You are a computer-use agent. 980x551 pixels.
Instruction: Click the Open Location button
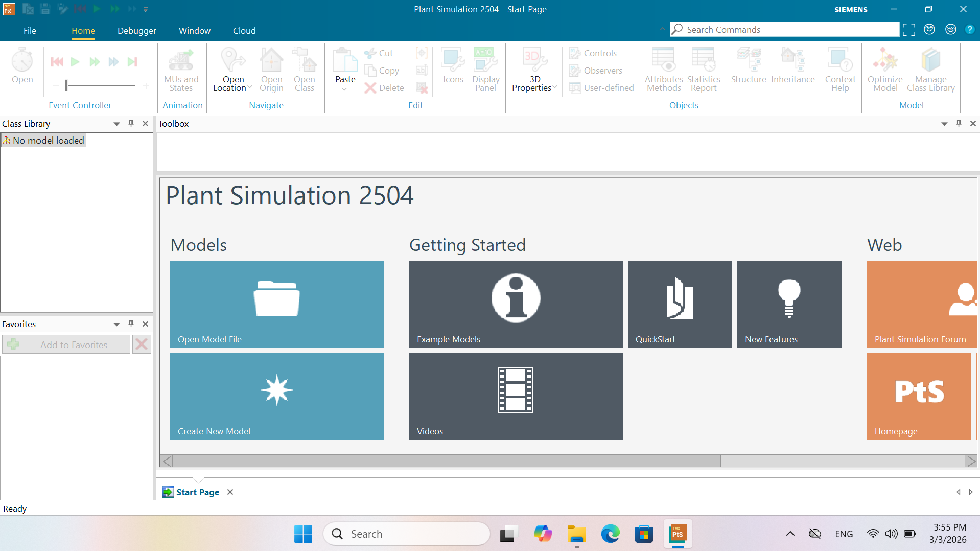click(x=233, y=70)
